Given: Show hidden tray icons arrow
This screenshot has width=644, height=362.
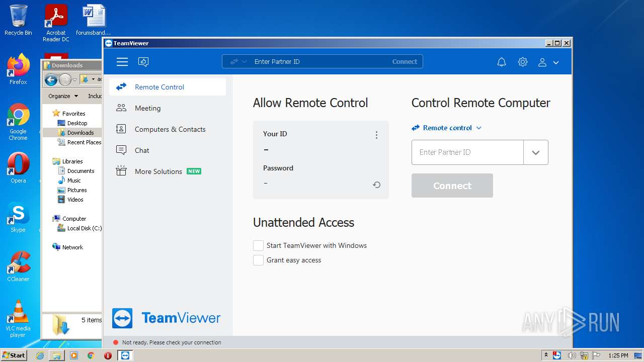Looking at the screenshot, I should (546, 355).
